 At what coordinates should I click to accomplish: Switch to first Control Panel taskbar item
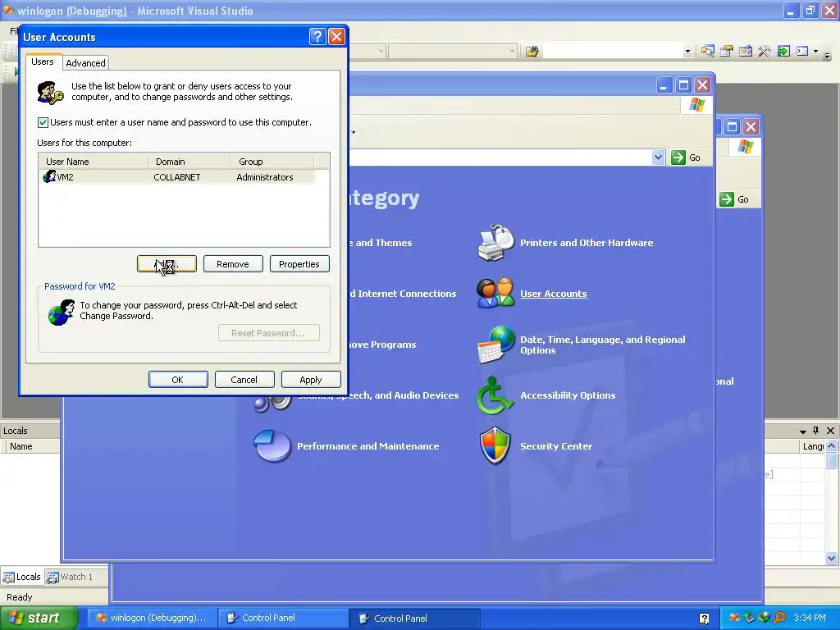click(283, 619)
